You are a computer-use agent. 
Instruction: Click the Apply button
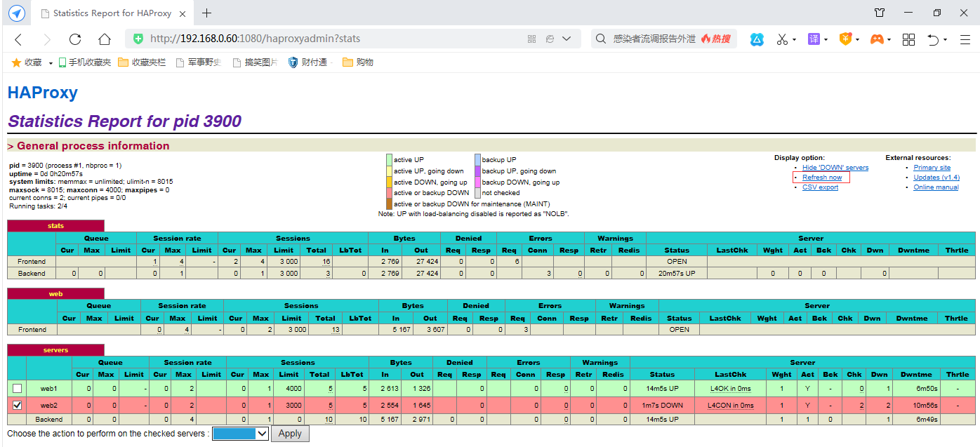pyautogui.click(x=290, y=434)
